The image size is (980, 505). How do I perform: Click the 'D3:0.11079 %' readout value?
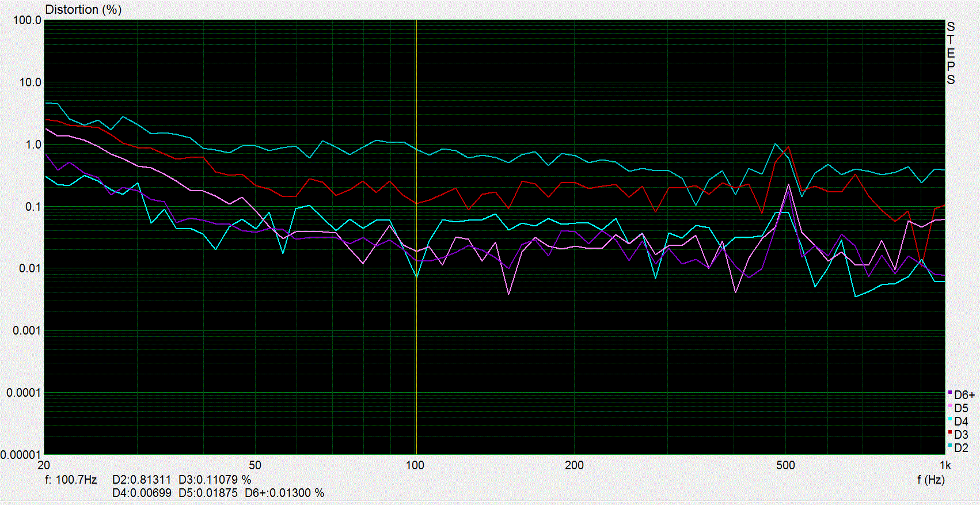coord(215,479)
